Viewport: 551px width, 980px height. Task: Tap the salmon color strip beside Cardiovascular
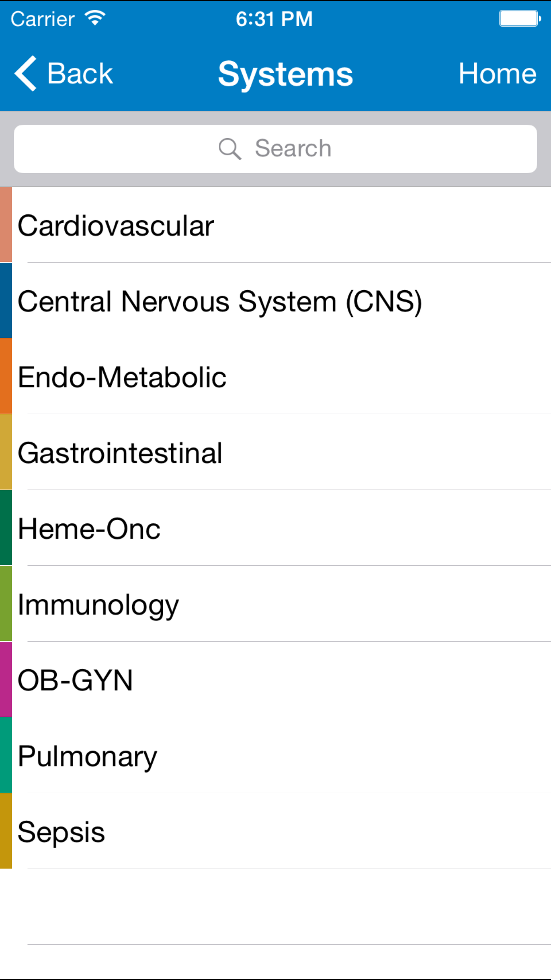coord(6,225)
